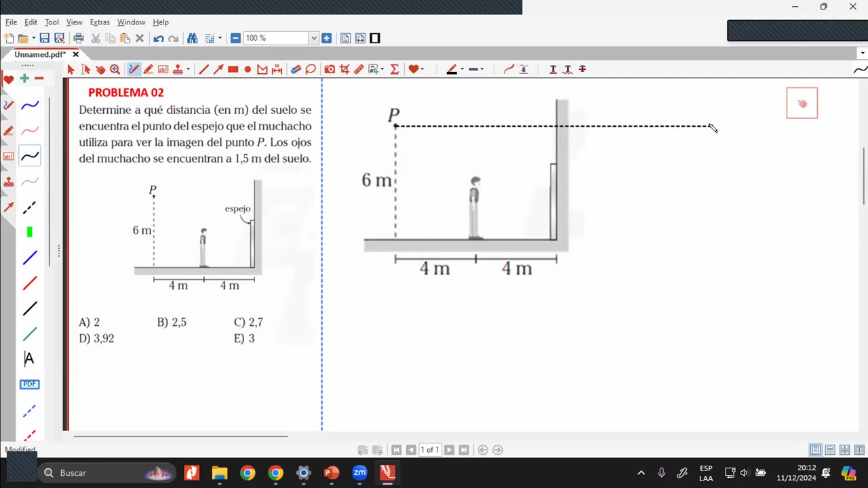Insert a formula with the Sigma icon

tap(395, 69)
